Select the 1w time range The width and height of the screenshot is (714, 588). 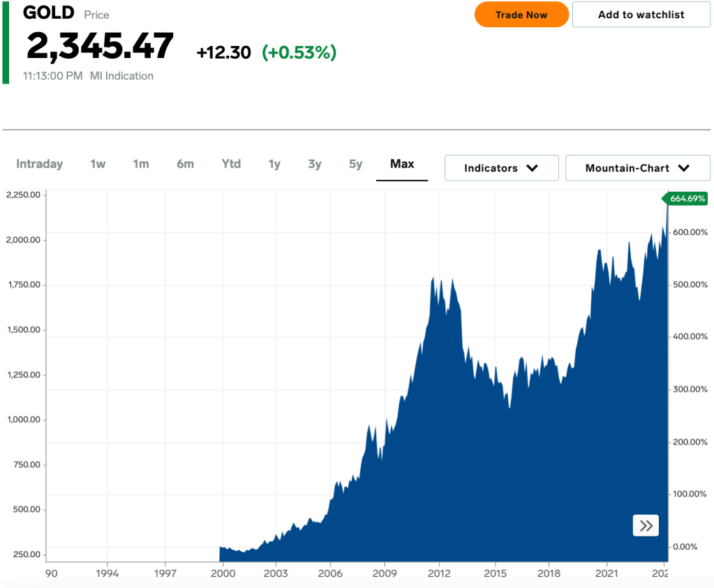[x=98, y=164]
